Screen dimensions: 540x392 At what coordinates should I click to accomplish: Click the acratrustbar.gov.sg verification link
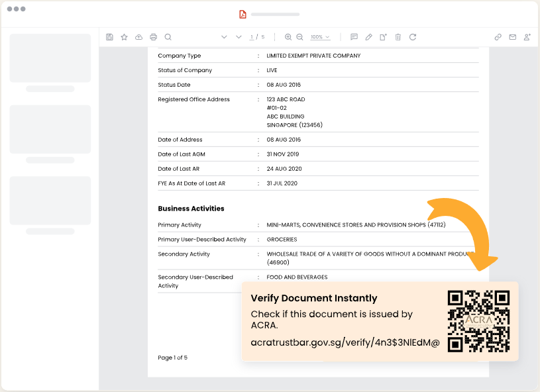tap(345, 343)
